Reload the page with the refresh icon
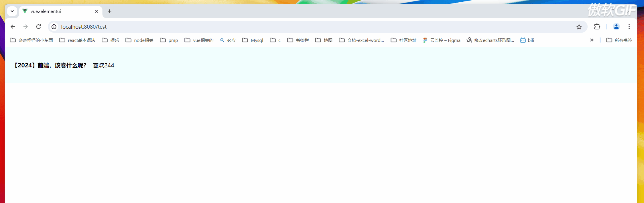 point(38,27)
